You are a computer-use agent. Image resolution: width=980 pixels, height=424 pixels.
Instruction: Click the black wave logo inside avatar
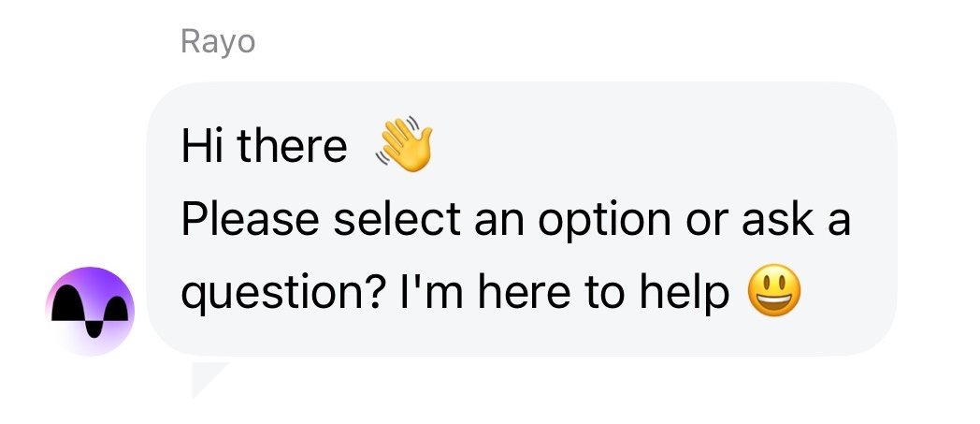coord(91,309)
